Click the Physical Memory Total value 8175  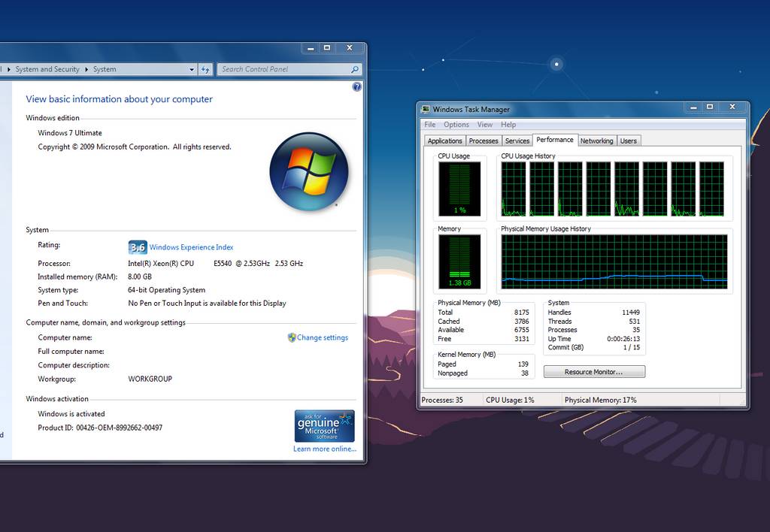coord(522,313)
